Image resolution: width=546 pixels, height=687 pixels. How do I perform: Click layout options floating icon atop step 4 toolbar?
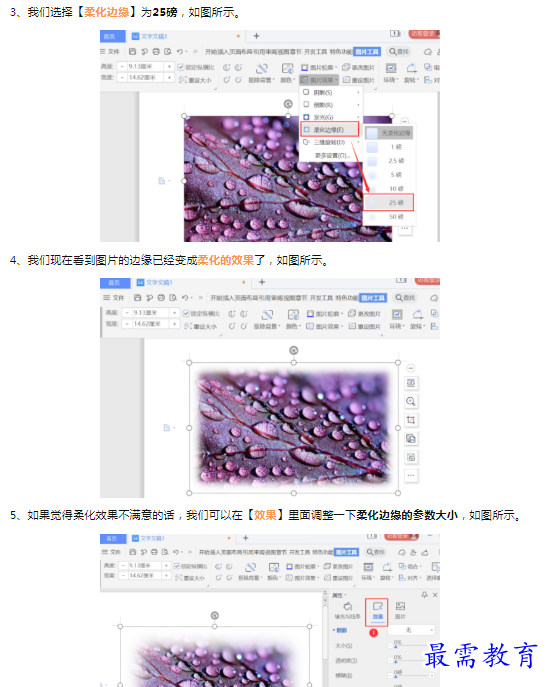click(411, 383)
